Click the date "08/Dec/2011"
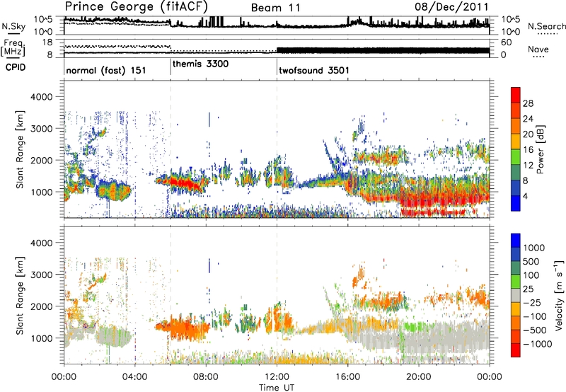This screenshot has width=566, height=392. click(451, 7)
